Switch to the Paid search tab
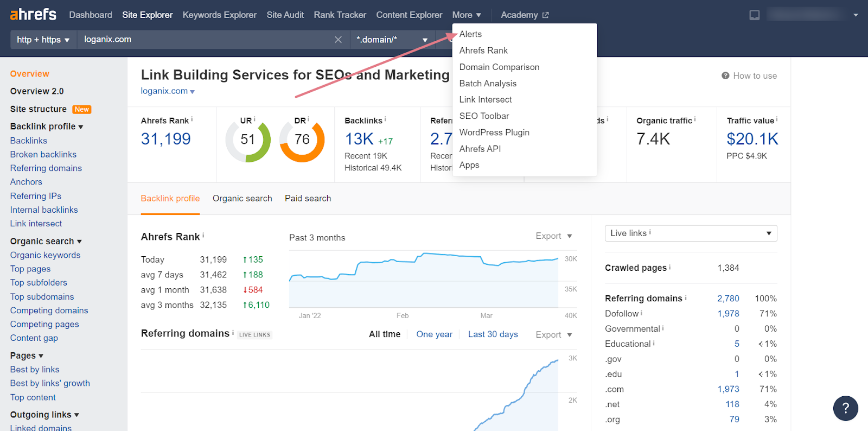Screen dimensions: 868x431 pyautogui.click(x=308, y=199)
